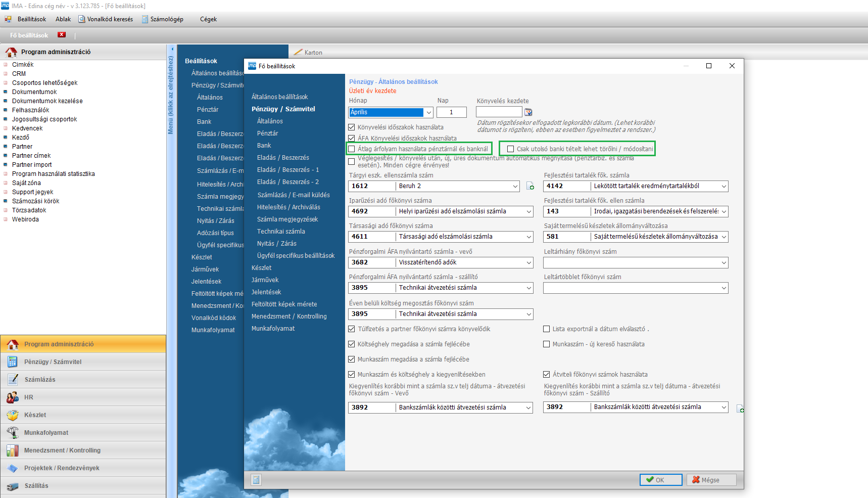Image resolution: width=868 pixels, height=498 pixels.
Task: Uncheck Könyvelési időszakok használata
Action: click(352, 127)
